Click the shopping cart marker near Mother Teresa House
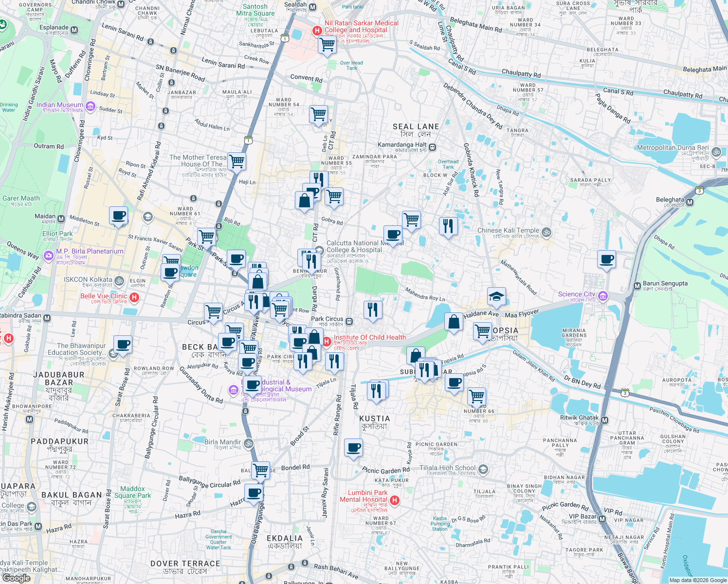The height and width of the screenshot is (584, 728). point(237,161)
